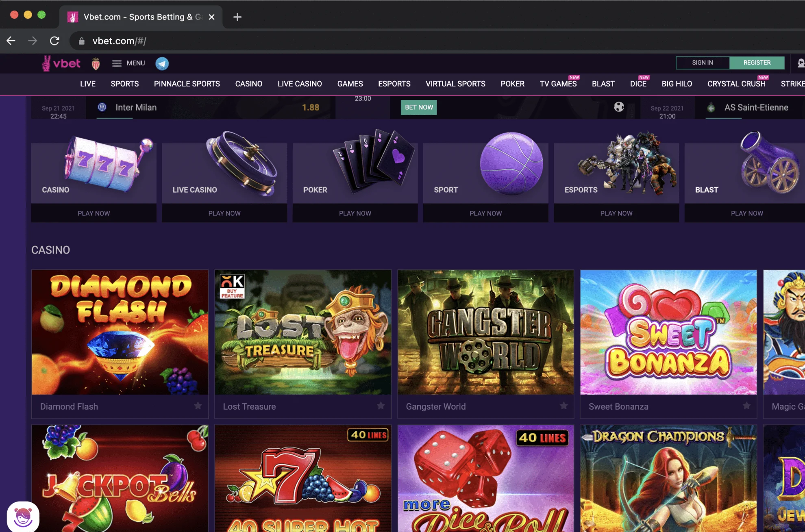This screenshot has width=805, height=532.
Task: Go to BLAST in the navigation bar
Action: (x=603, y=84)
